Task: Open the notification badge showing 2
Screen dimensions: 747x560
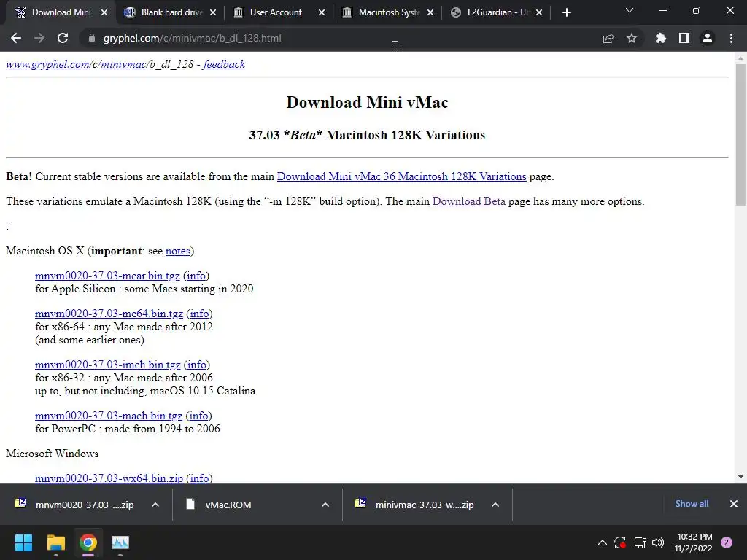Action: tap(727, 542)
